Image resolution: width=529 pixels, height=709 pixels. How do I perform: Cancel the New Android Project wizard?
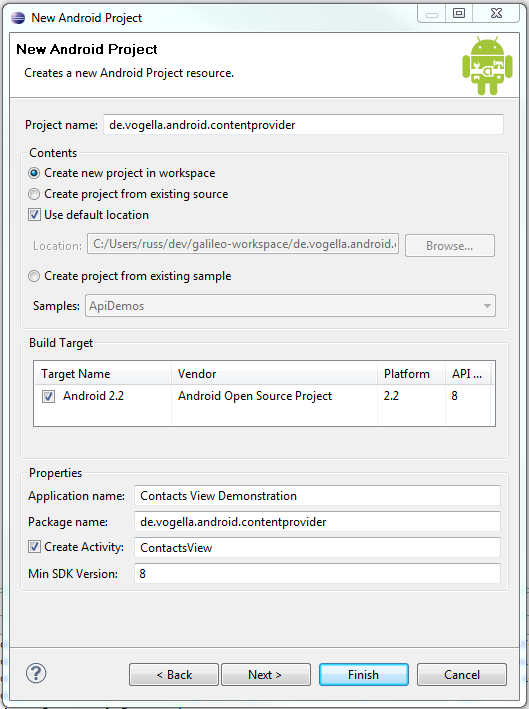point(462,675)
